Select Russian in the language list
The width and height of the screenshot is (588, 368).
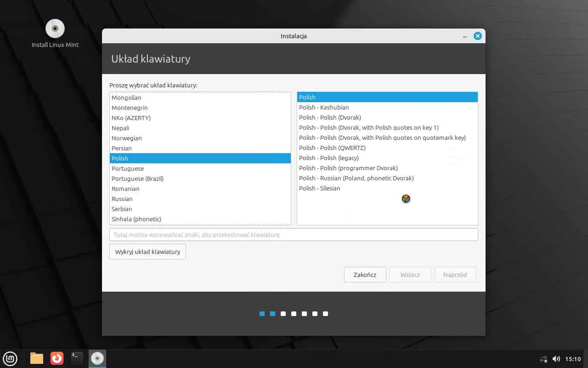(200, 199)
